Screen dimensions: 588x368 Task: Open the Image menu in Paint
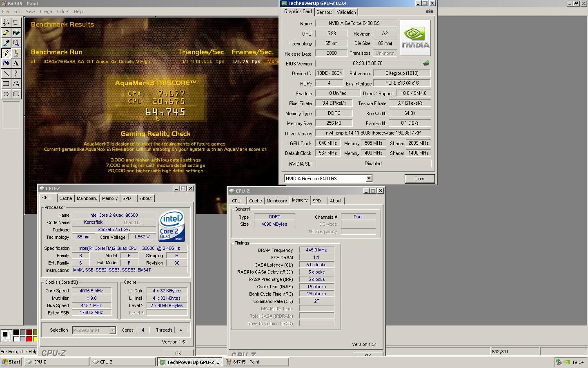[x=46, y=11]
